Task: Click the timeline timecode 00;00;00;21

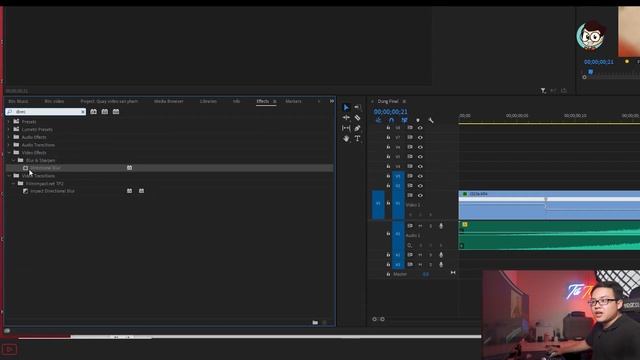Action: point(390,111)
